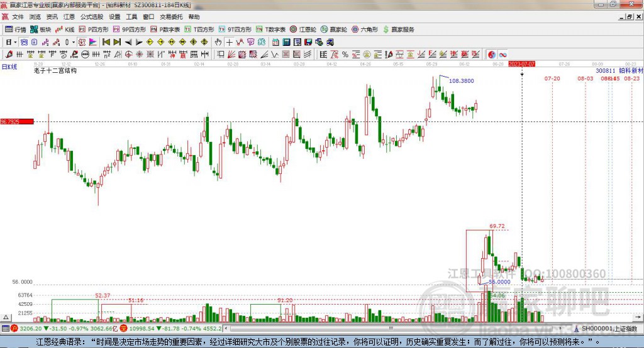Select the hand pan tool
Screen dimensions: 644x348
point(218,42)
